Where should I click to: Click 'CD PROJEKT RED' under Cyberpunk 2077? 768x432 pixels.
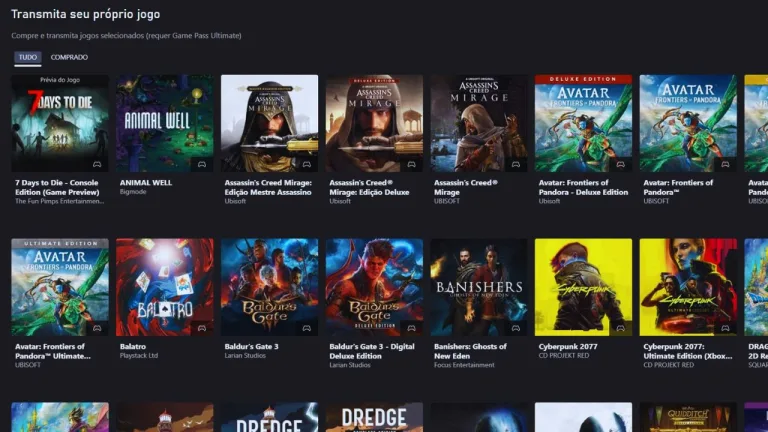pos(564,356)
